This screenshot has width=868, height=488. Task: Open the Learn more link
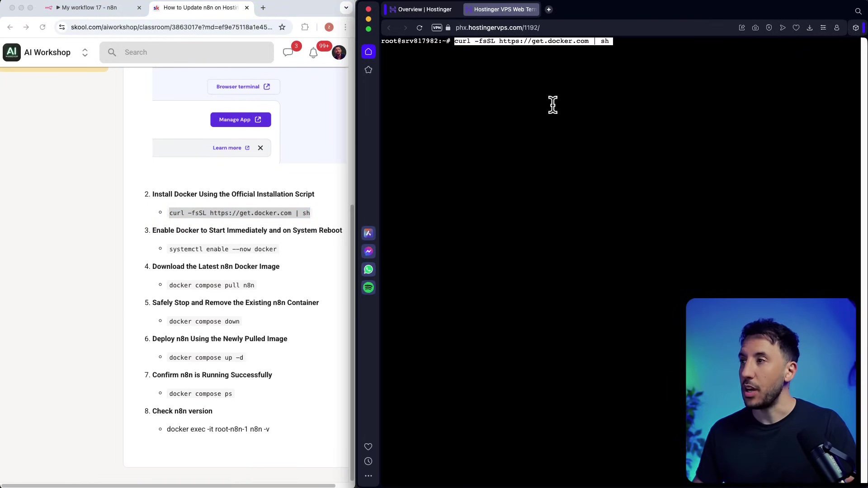(x=231, y=148)
